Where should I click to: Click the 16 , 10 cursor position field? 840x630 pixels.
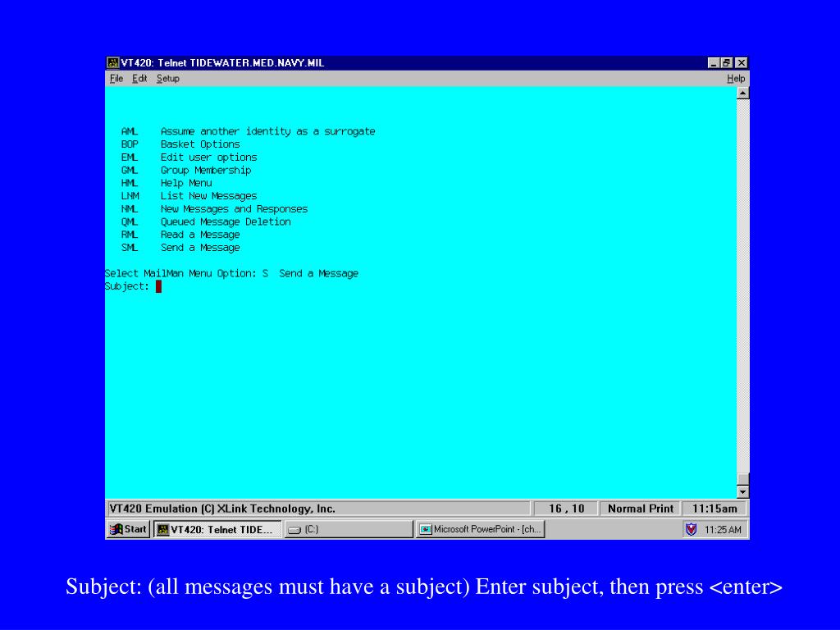click(566, 509)
